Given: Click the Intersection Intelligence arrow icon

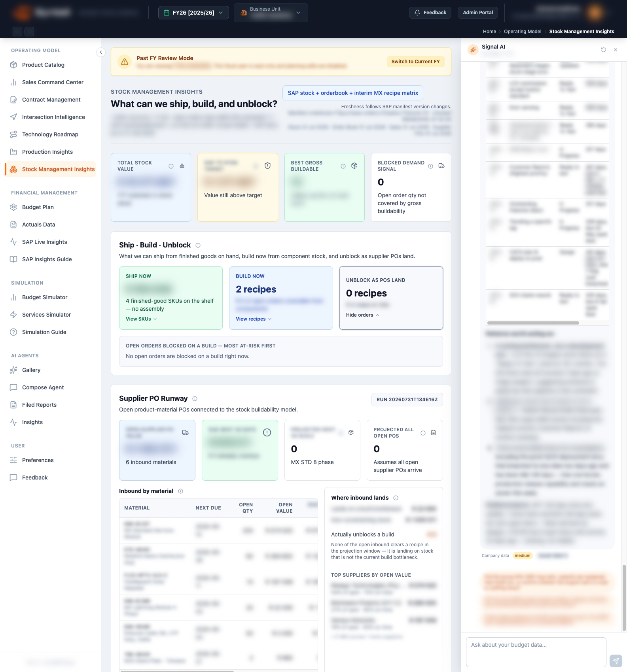Looking at the screenshot, I should click(13, 117).
